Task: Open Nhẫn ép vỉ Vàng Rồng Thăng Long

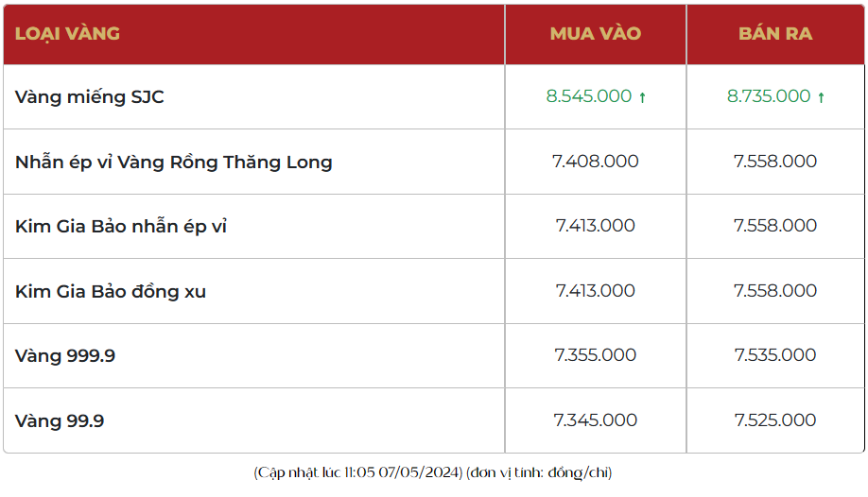Action: [x=174, y=162]
